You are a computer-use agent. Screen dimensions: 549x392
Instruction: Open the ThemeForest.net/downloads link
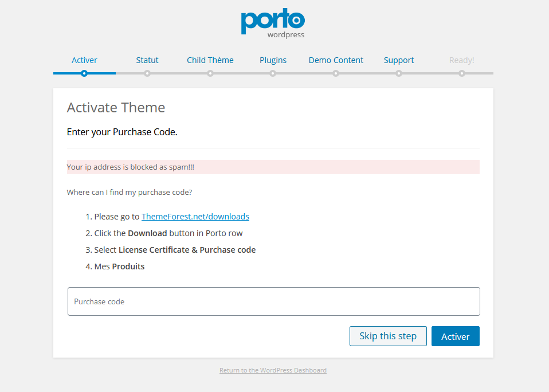click(195, 217)
